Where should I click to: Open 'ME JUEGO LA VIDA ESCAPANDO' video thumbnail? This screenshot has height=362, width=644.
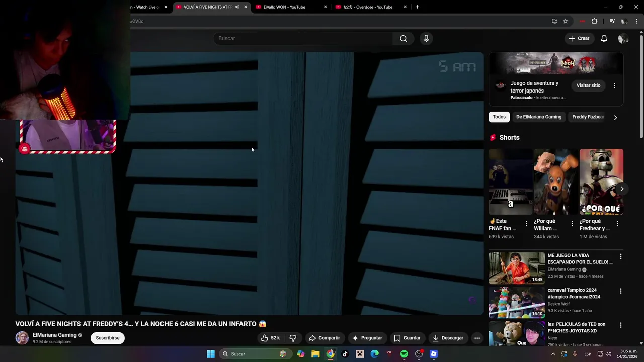tap(517, 268)
